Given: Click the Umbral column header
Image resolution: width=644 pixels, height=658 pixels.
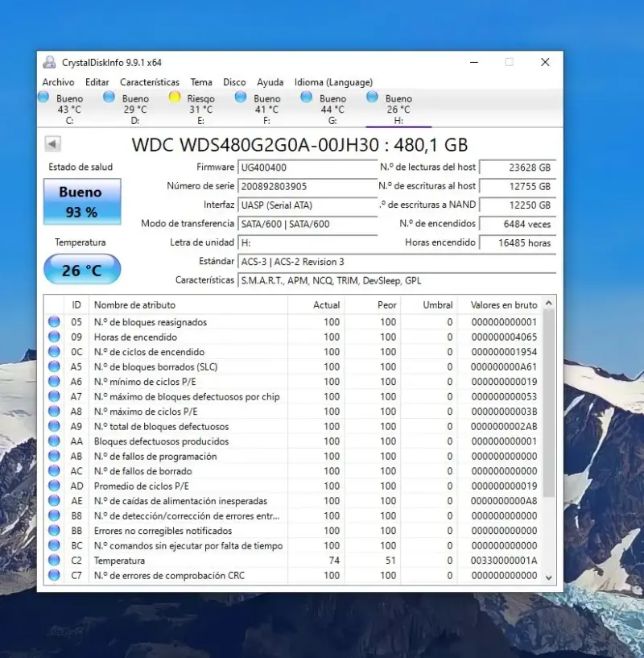Looking at the screenshot, I should [429, 305].
